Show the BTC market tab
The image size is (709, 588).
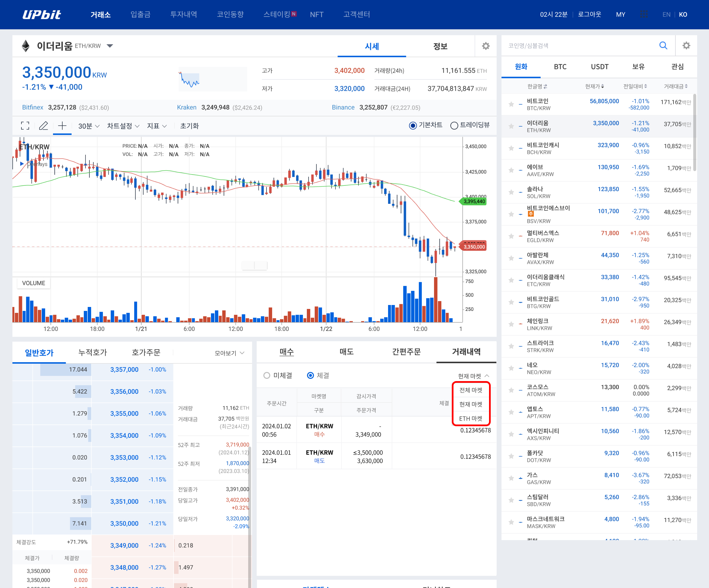click(x=560, y=67)
